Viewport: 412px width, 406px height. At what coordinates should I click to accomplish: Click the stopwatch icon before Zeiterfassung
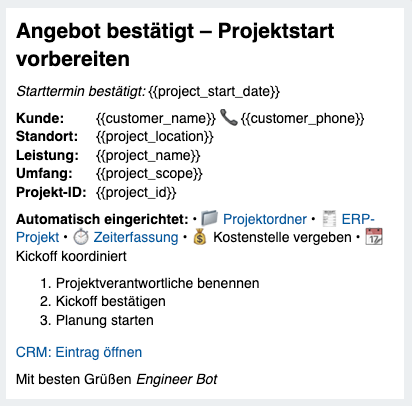coord(81,237)
